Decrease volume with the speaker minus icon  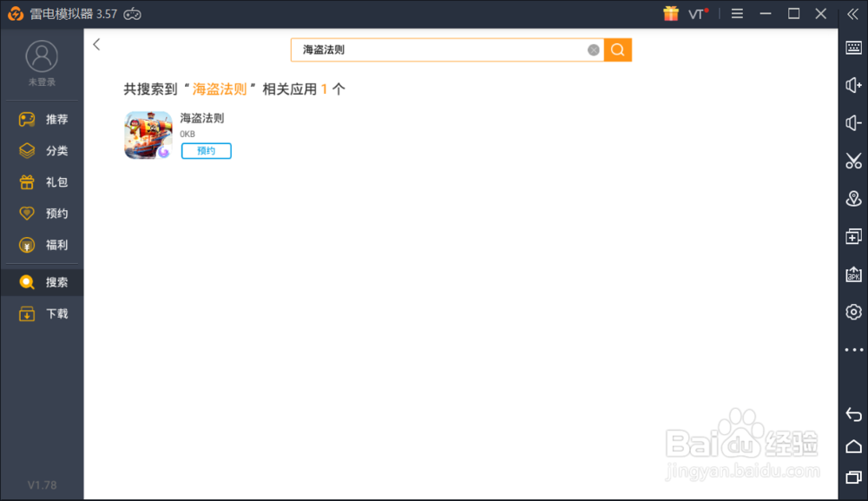coord(853,123)
